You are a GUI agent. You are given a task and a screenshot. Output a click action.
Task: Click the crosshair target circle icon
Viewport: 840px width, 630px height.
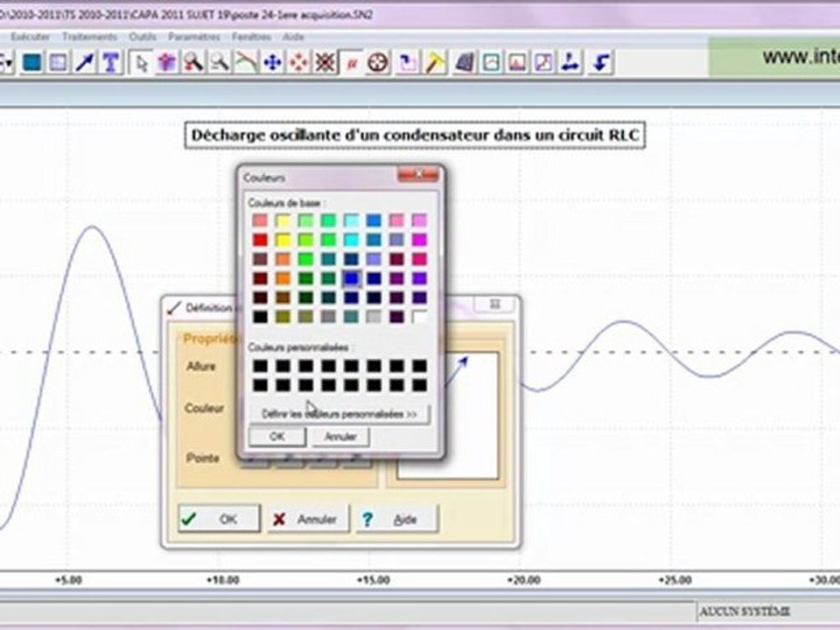click(378, 63)
